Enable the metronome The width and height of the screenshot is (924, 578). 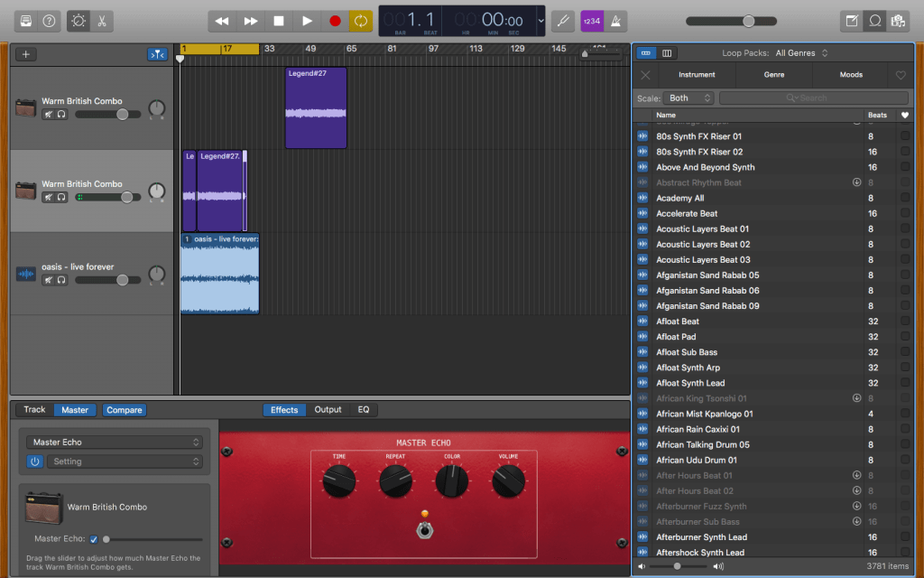616,20
